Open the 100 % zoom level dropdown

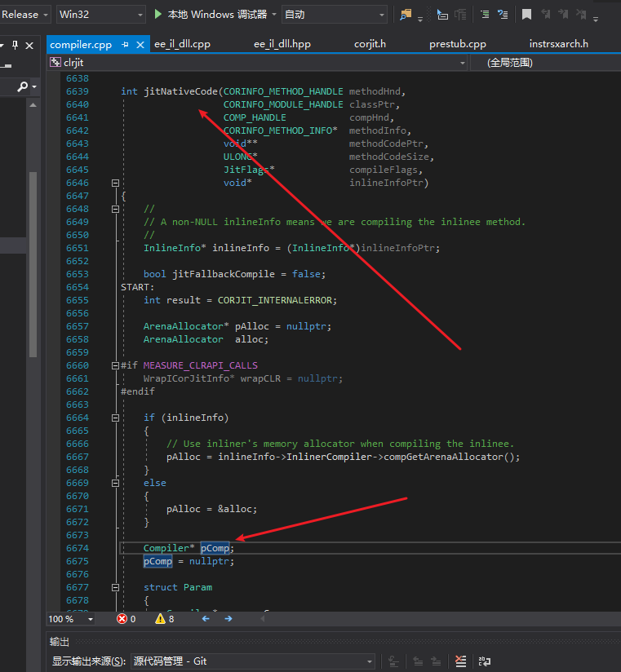tap(71, 619)
